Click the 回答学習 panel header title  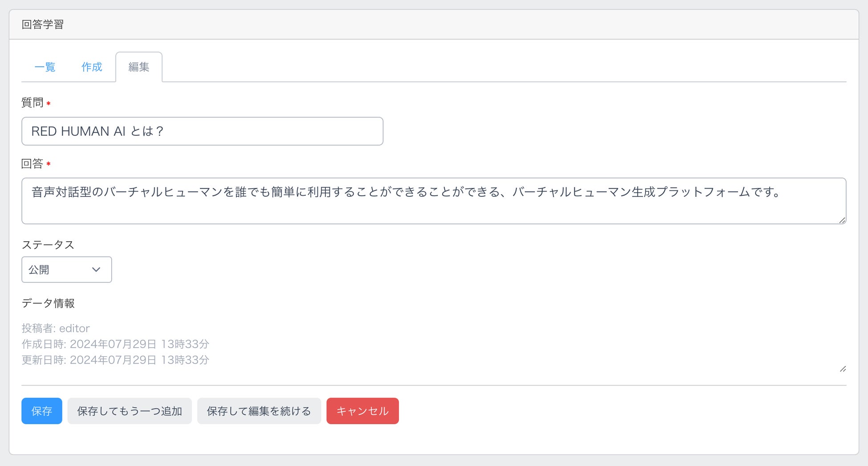click(x=43, y=24)
